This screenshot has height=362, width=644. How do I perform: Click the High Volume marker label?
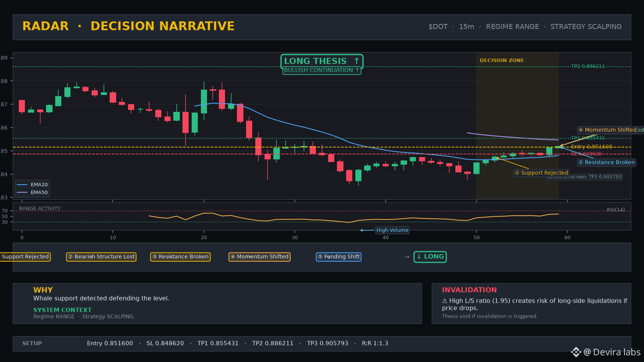click(392, 230)
